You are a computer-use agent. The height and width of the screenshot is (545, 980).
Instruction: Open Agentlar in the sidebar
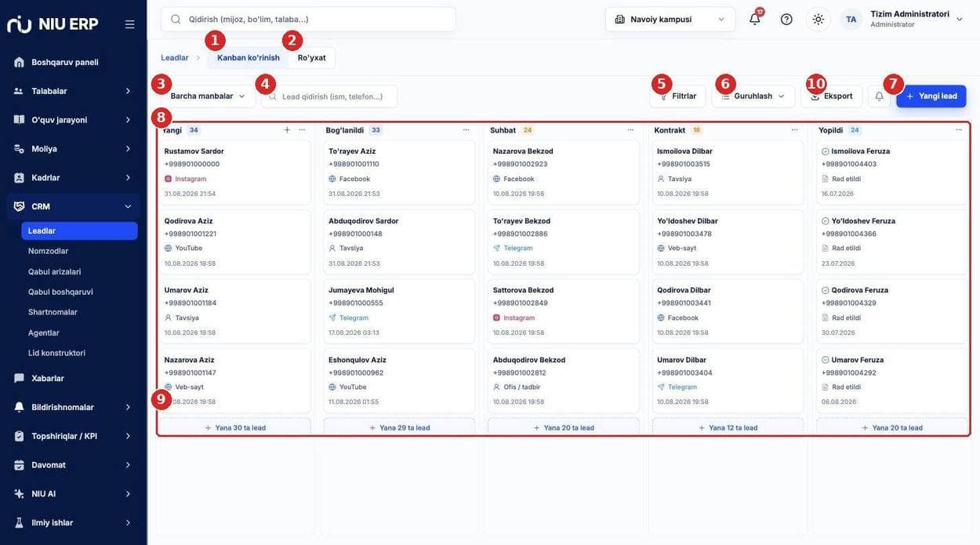point(44,332)
